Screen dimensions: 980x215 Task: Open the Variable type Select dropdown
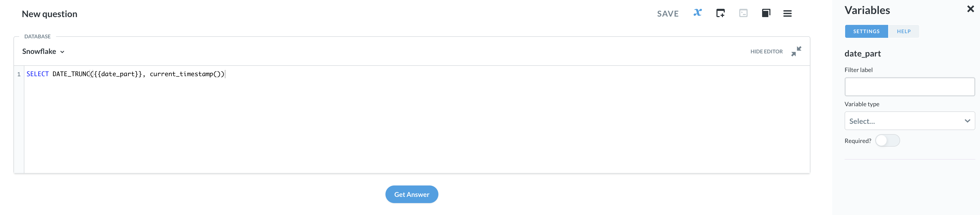tap(909, 121)
